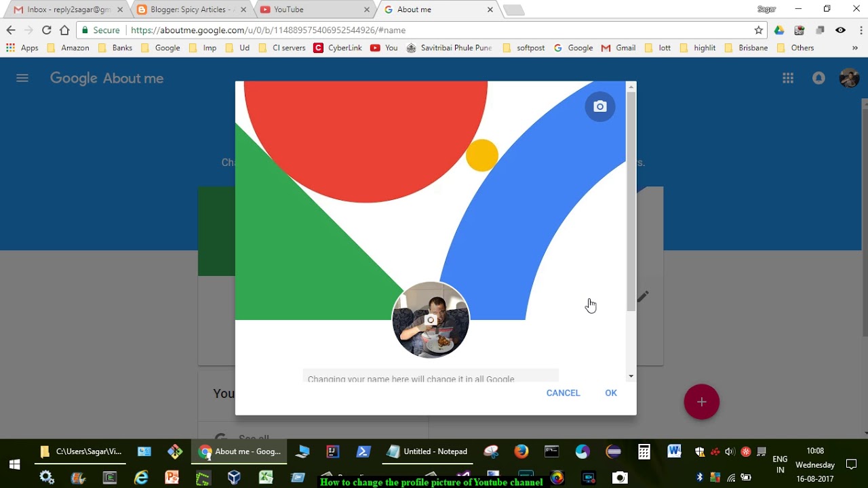Screen dimensions: 868x488
Task: Open a new browser tab
Action: (513, 9)
